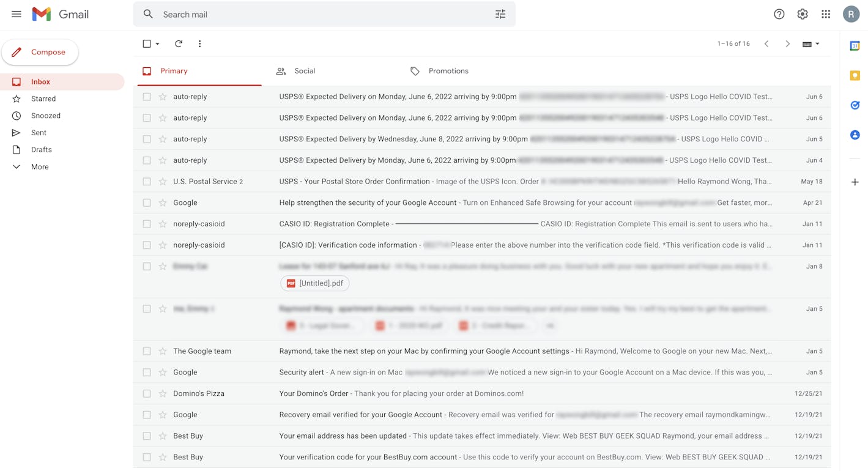Select the checkbox for the Best Buy email

pos(147,436)
